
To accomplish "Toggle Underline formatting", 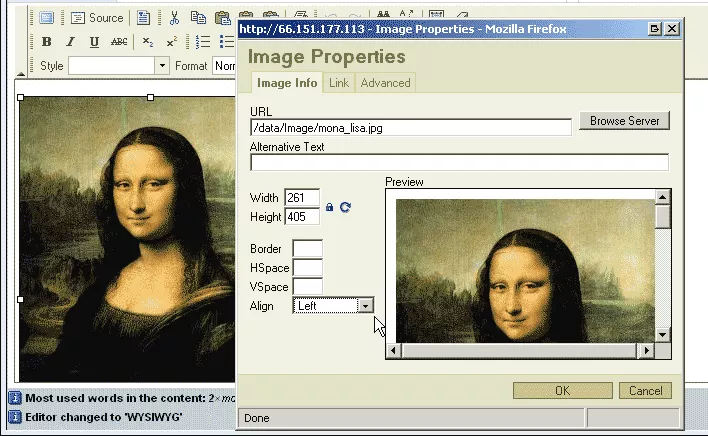I will pos(94,42).
